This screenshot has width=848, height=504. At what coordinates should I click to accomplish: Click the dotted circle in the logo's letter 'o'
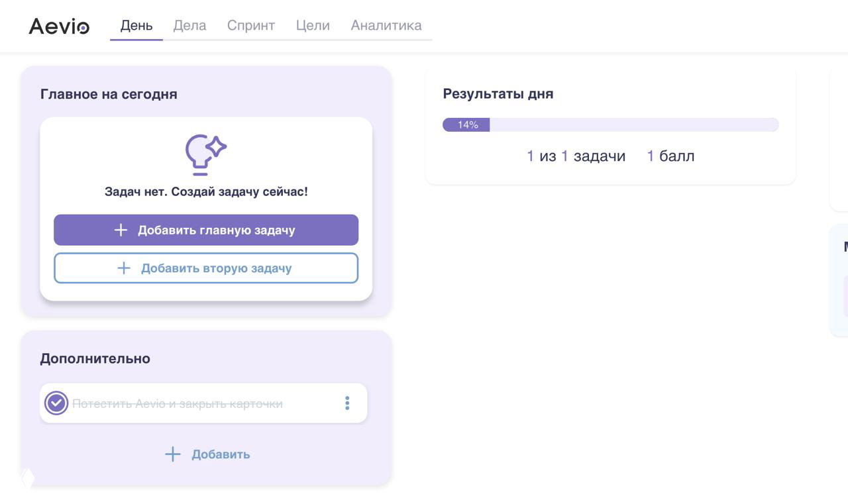[84, 27]
